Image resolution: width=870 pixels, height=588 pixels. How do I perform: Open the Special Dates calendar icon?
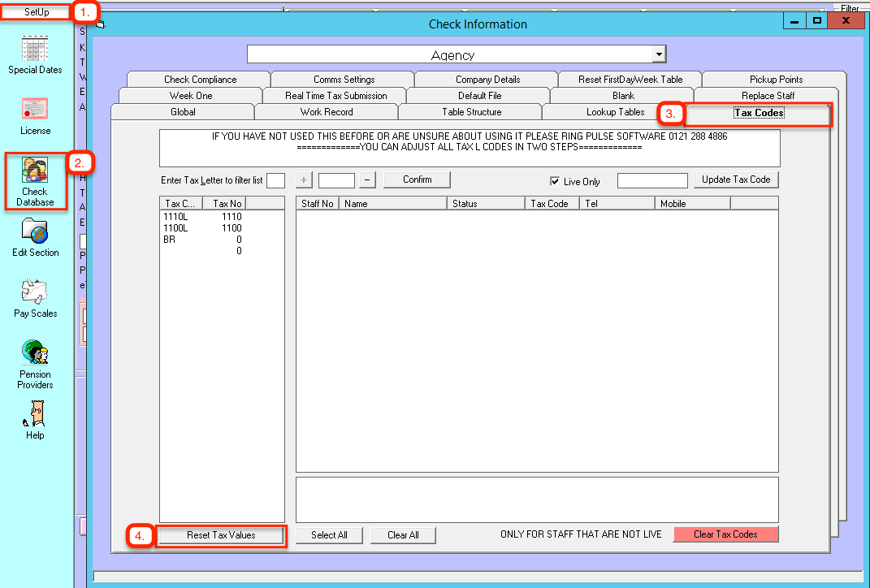[35, 50]
